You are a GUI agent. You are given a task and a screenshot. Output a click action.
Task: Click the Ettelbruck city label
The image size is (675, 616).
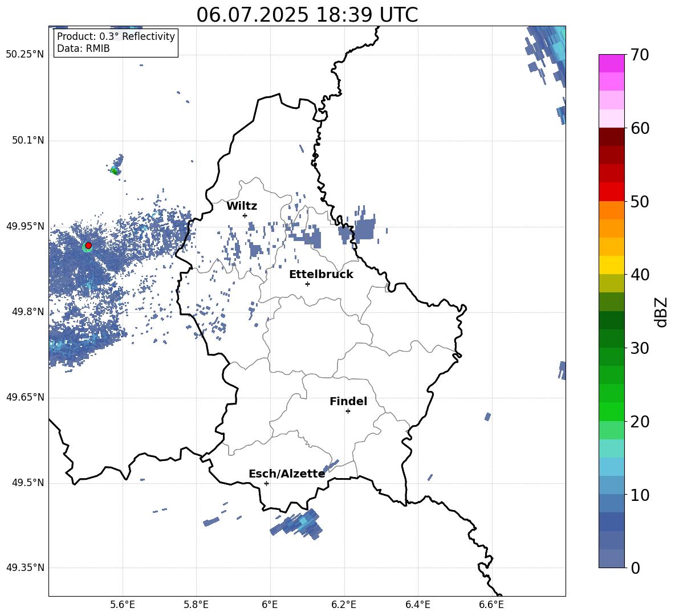coord(321,275)
